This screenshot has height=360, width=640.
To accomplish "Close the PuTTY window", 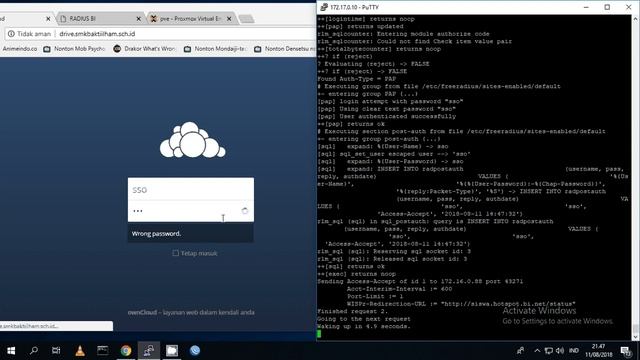I will [x=629, y=7].
